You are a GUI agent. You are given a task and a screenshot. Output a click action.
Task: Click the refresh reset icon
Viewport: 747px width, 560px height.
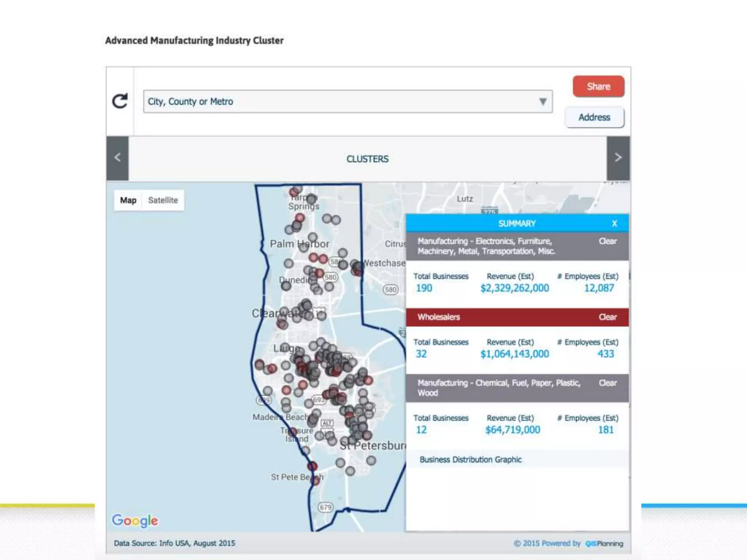[120, 101]
